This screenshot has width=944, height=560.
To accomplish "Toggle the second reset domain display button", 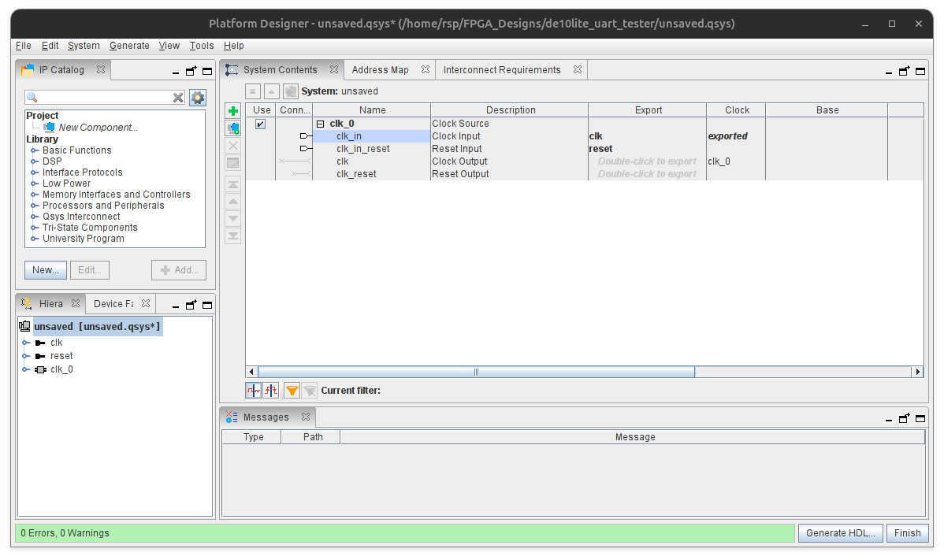I will pyautogui.click(x=270, y=391).
